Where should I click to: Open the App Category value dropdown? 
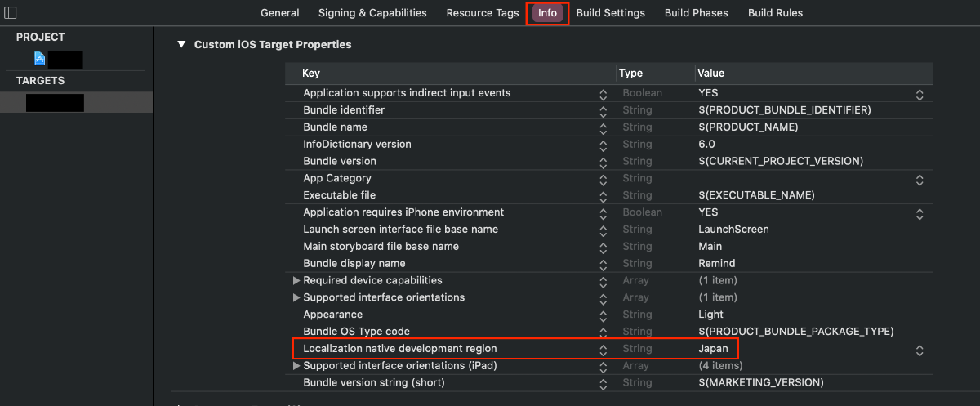point(920,179)
